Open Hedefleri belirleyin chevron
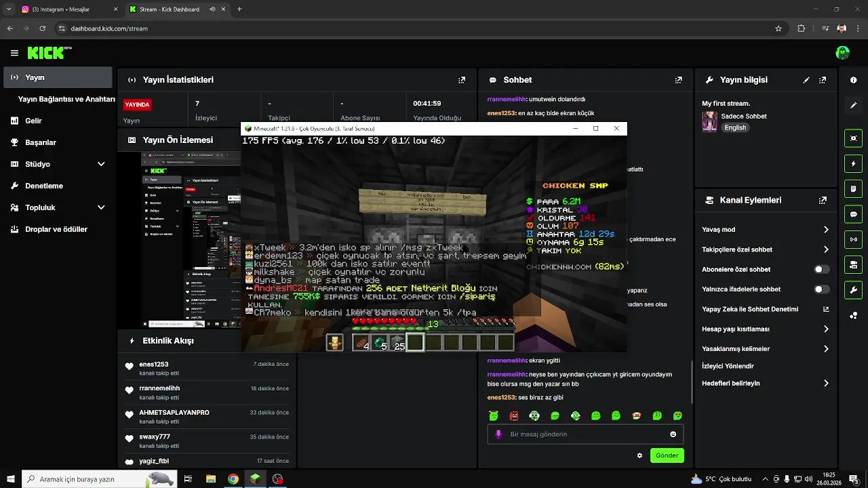Viewport: 868px width, 488px height. [x=826, y=383]
